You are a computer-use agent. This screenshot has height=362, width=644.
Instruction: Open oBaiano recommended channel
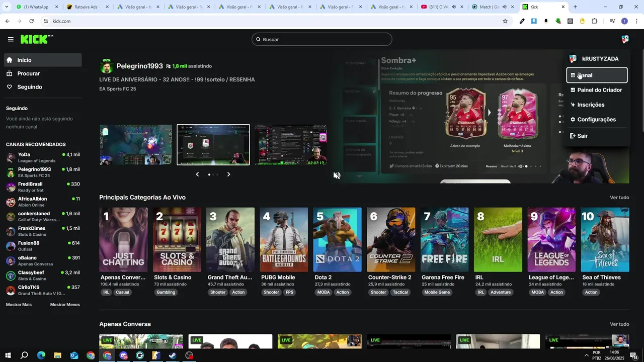click(x=43, y=261)
